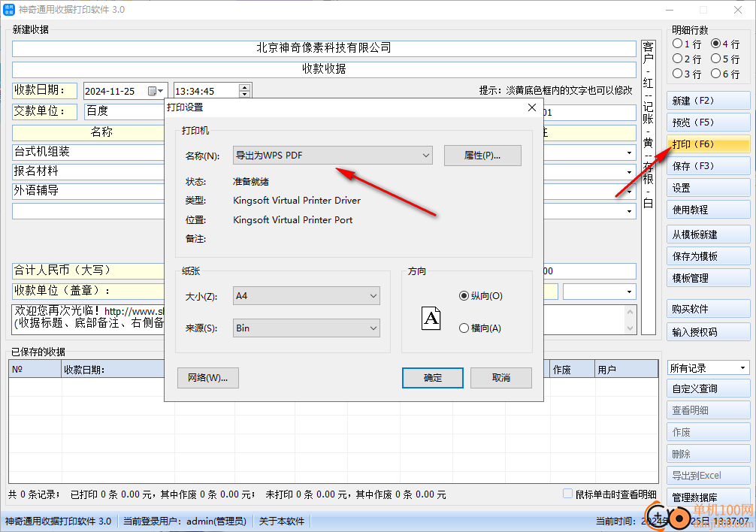Open 设置 from the right panel
Image resolution: width=756 pixels, height=532 pixels.
coord(708,188)
